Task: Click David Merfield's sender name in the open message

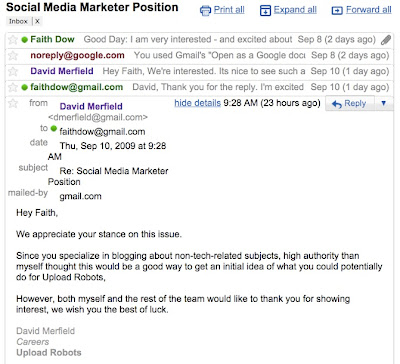Action: tap(91, 106)
